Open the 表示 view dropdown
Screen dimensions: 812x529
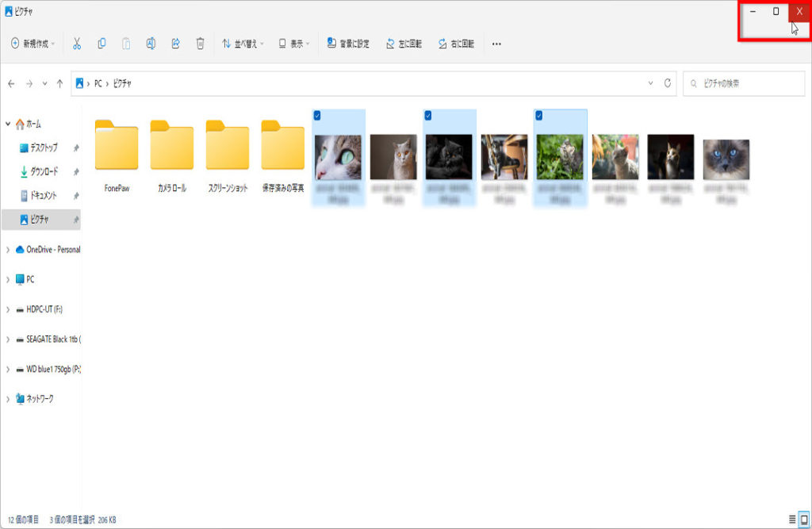point(294,44)
